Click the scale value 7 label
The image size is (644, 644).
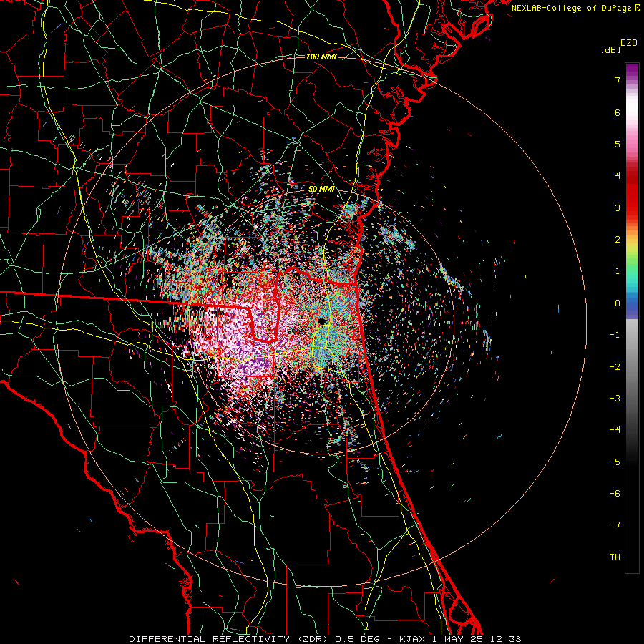click(x=618, y=80)
